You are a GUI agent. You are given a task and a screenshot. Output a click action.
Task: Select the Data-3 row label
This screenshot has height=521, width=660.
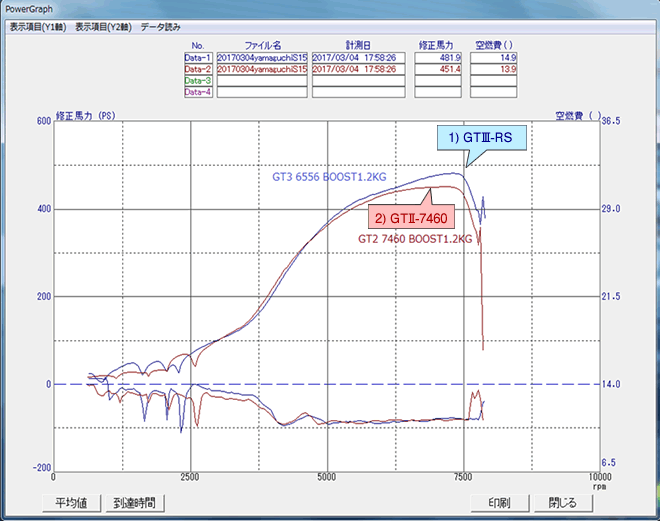click(x=197, y=80)
